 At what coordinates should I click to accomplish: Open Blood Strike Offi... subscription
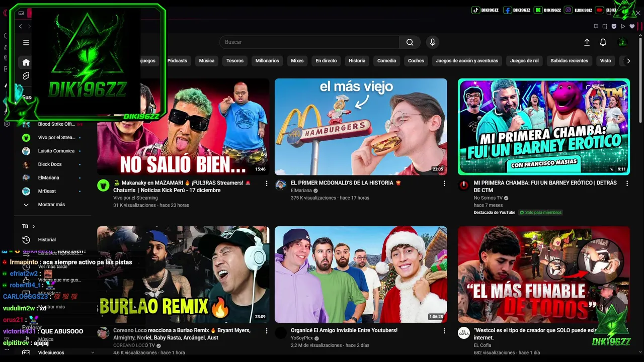coord(53,124)
